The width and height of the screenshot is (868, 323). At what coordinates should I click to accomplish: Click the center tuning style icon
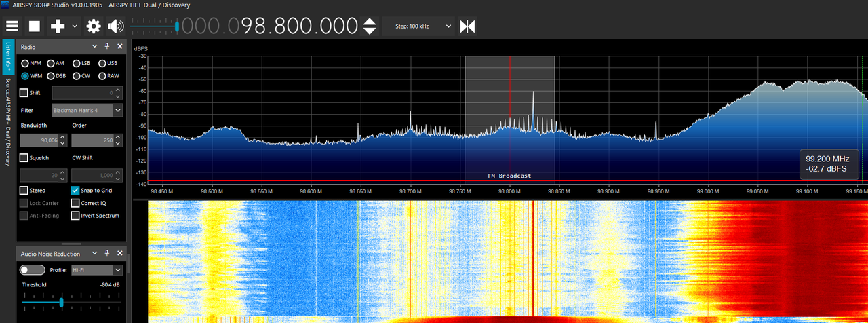click(x=467, y=26)
